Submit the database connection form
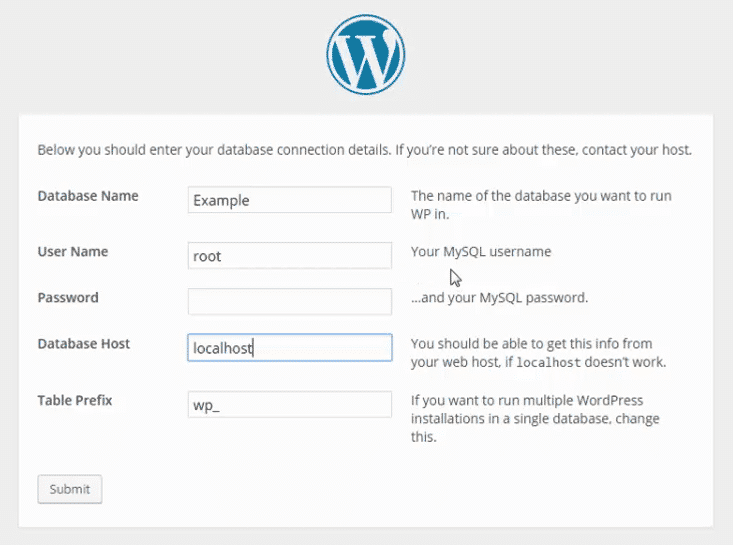The height and width of the screenshot is (545, 733). 70,489
